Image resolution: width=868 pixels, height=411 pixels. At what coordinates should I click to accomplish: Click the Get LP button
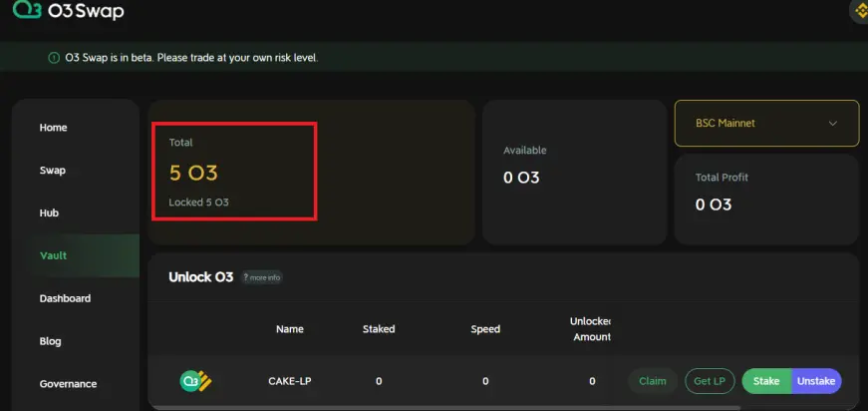pos(710,381)
